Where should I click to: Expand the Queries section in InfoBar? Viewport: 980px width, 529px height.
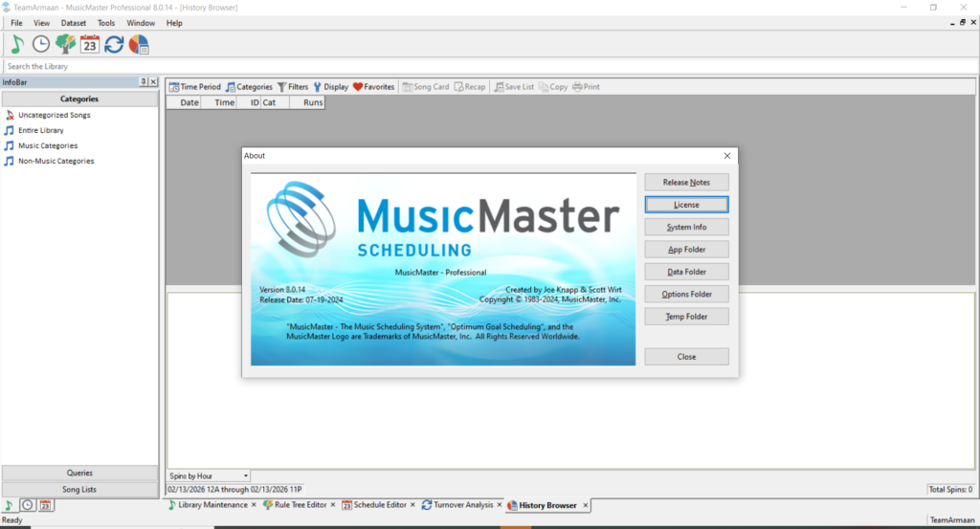pos(79,473)
